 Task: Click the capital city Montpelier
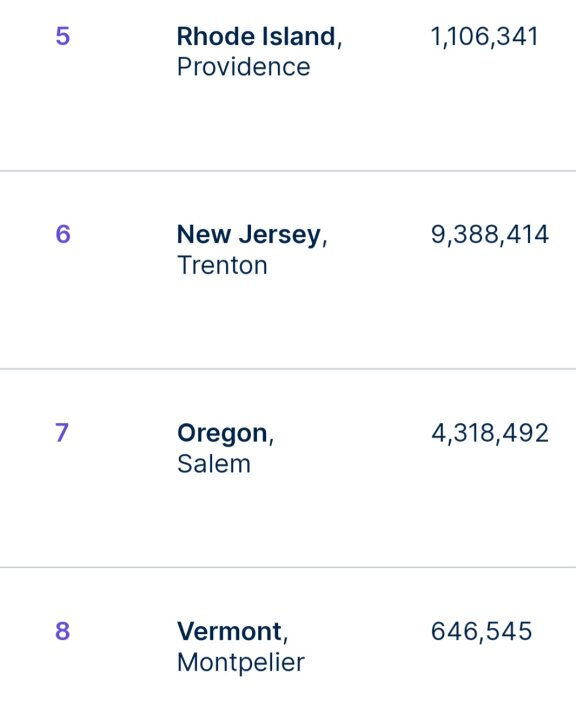pos(241,663)
